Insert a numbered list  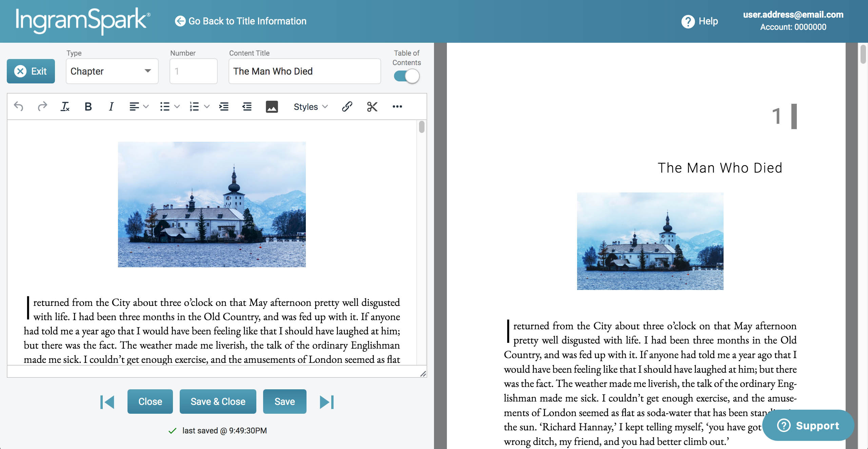point(194,106)
